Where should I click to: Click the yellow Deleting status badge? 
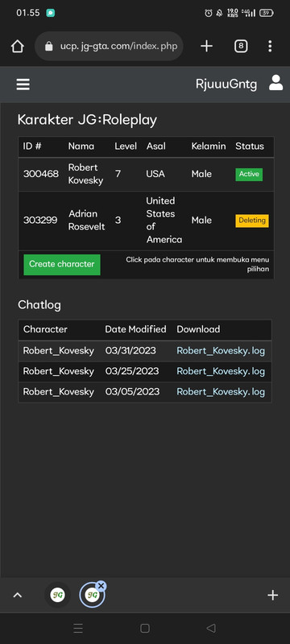[252, 221]
